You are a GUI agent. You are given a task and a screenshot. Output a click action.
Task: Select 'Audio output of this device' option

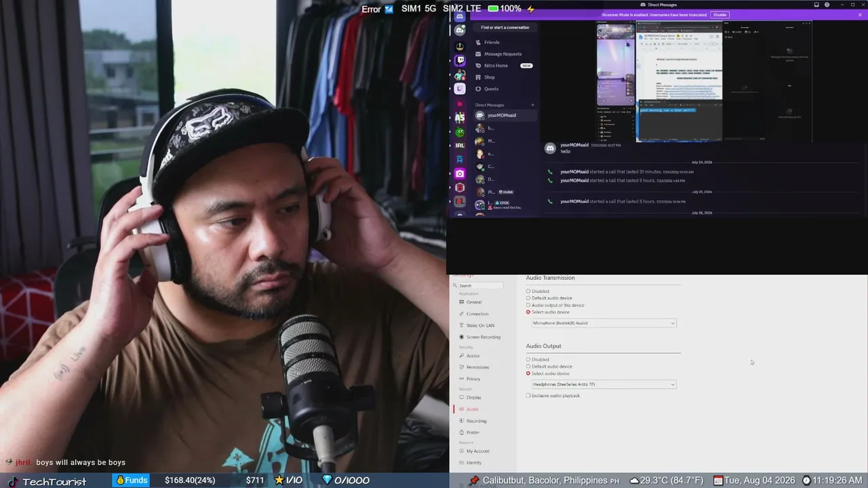(x=528, y=305)
